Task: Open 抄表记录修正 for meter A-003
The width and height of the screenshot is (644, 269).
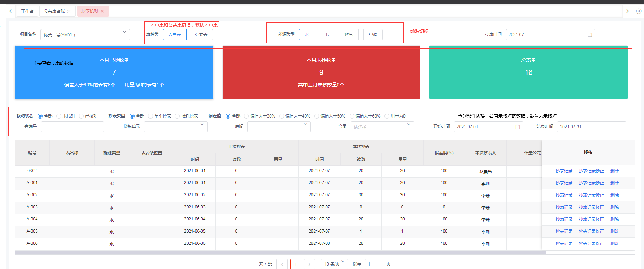Action: click(591, 207)
